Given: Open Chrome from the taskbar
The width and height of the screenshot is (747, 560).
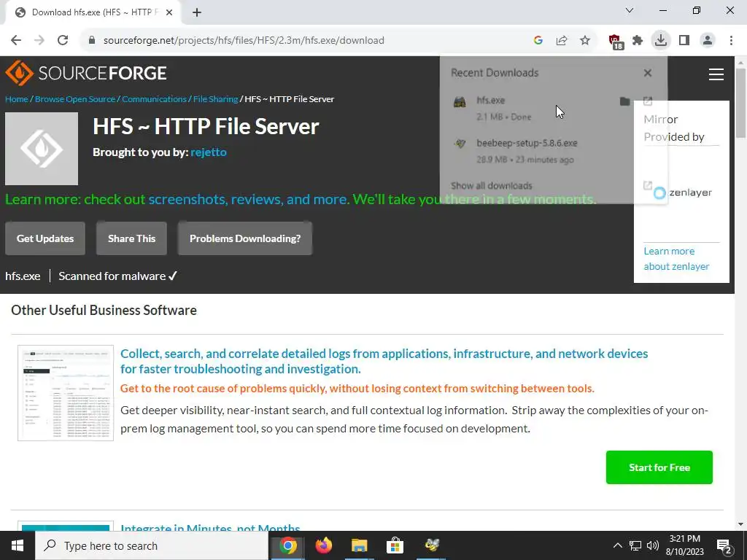Looking at the screenshot, I should 287,545.
